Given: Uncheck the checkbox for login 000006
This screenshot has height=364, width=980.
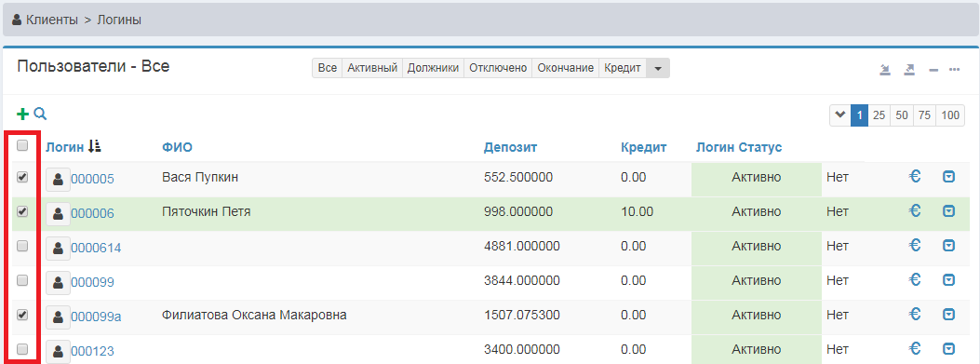Looking at the screenshot, I should tap(22, 212).
